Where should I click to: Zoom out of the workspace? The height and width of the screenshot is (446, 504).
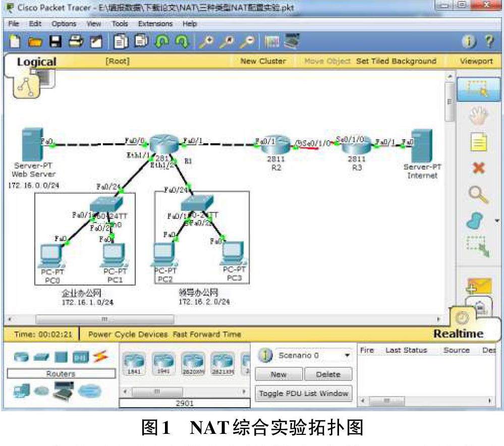point(248,42)
